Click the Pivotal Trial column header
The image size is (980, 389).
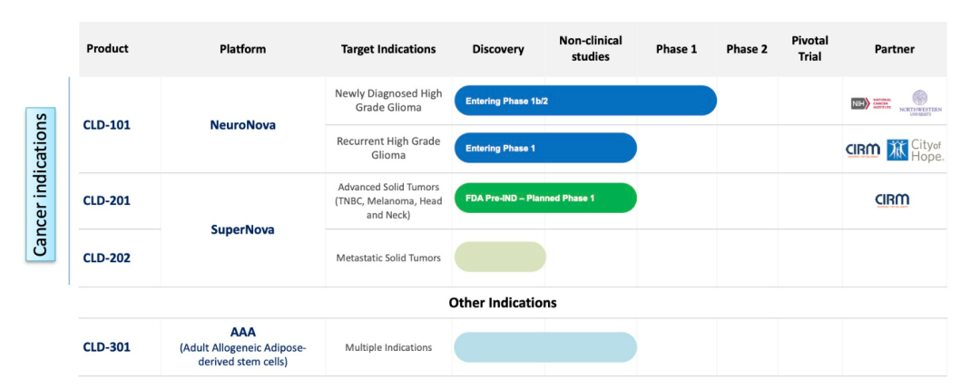(809, 49)
